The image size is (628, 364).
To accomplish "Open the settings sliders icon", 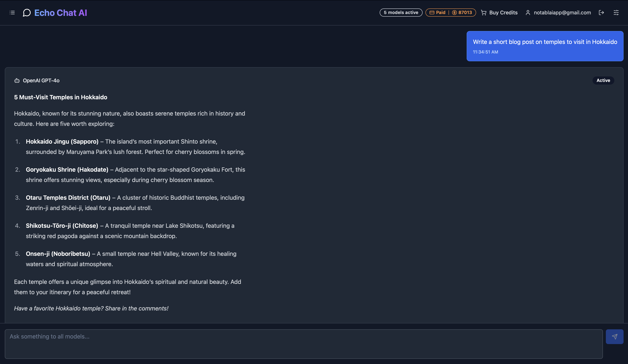I will tap(616, 12).
